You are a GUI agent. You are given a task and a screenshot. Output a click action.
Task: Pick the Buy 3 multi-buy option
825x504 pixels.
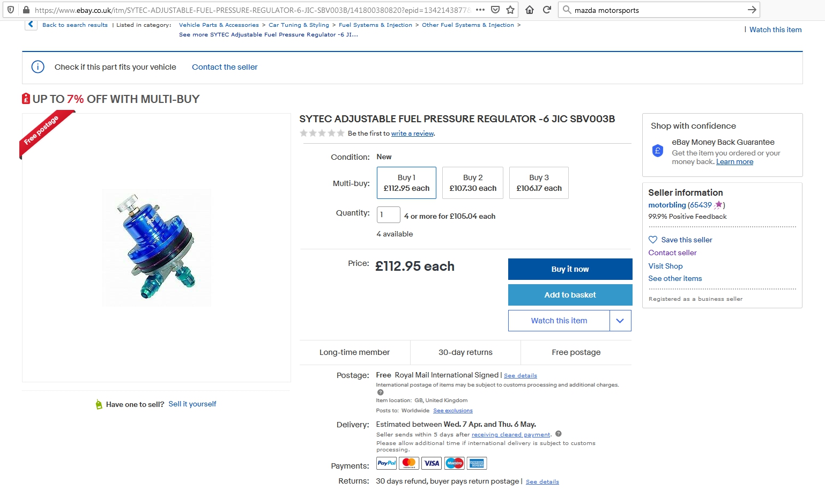(x=539, y=183)
